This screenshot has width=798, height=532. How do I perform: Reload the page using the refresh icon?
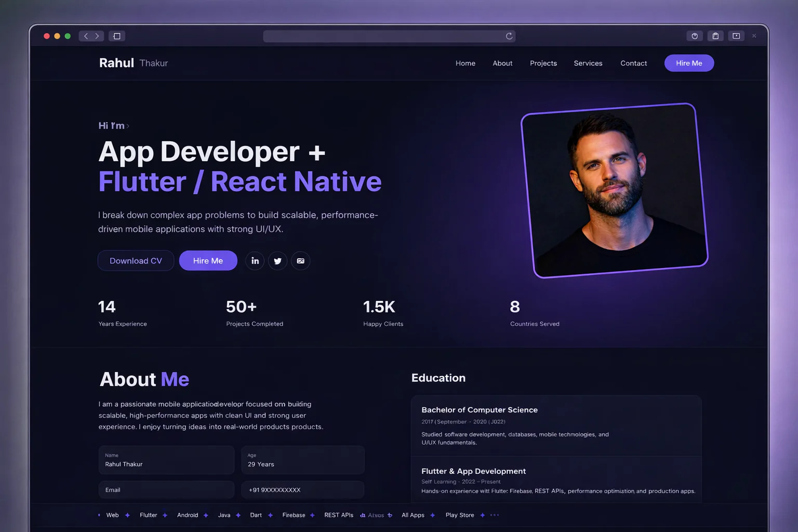[509, 36]
